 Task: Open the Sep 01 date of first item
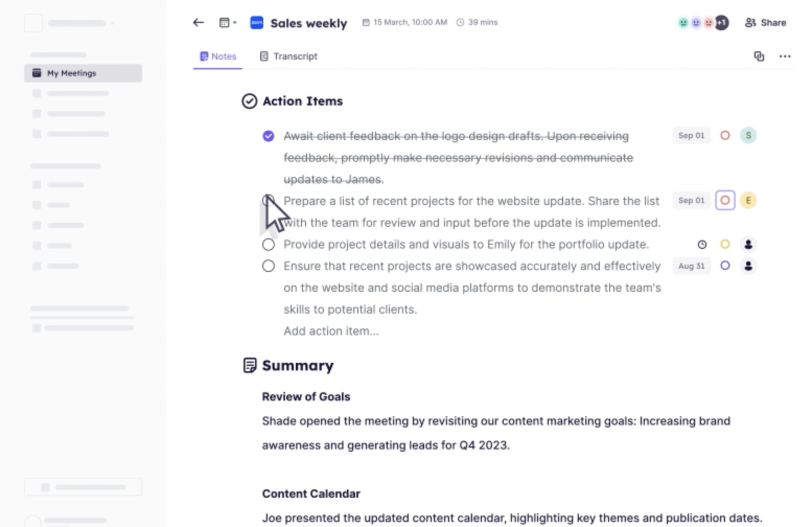point(691,135)
